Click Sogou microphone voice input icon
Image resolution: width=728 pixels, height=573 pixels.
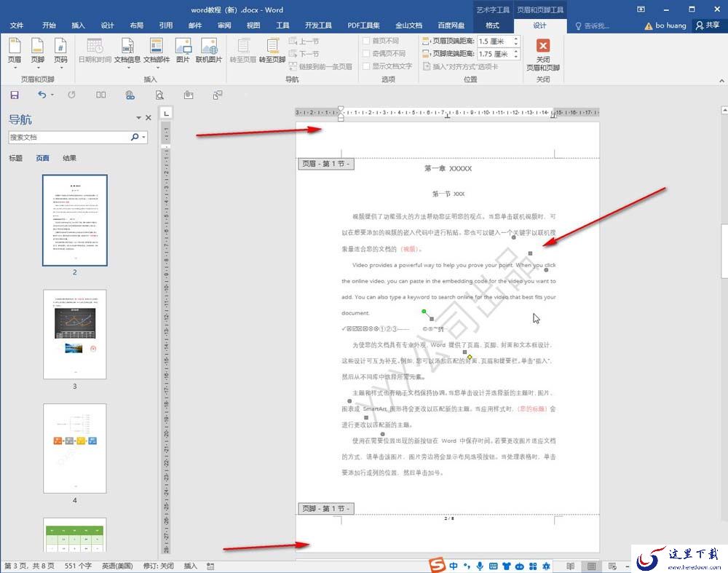480,566
